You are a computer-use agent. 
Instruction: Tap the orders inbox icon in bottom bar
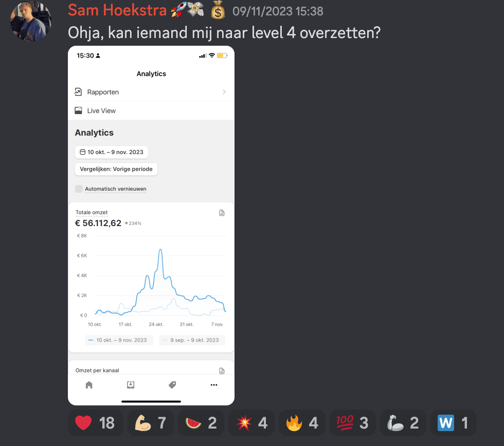coord(131,385)
